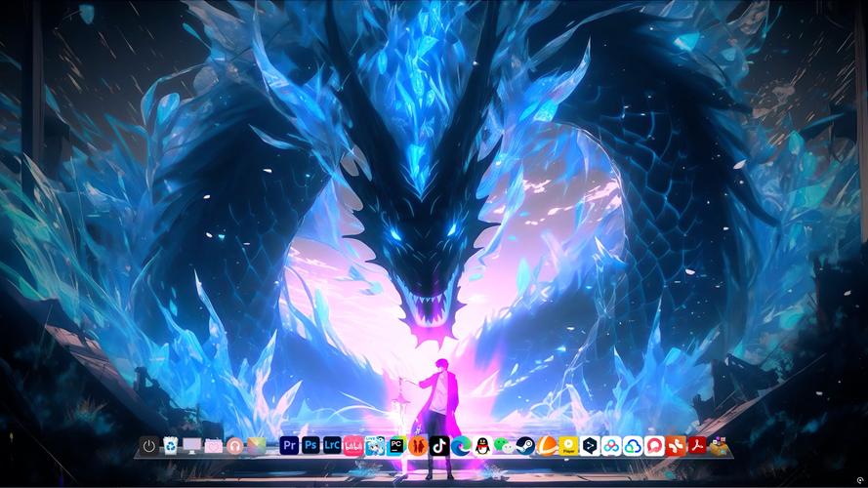Launch Lightroom Classic from the dock

pos(332,445)
